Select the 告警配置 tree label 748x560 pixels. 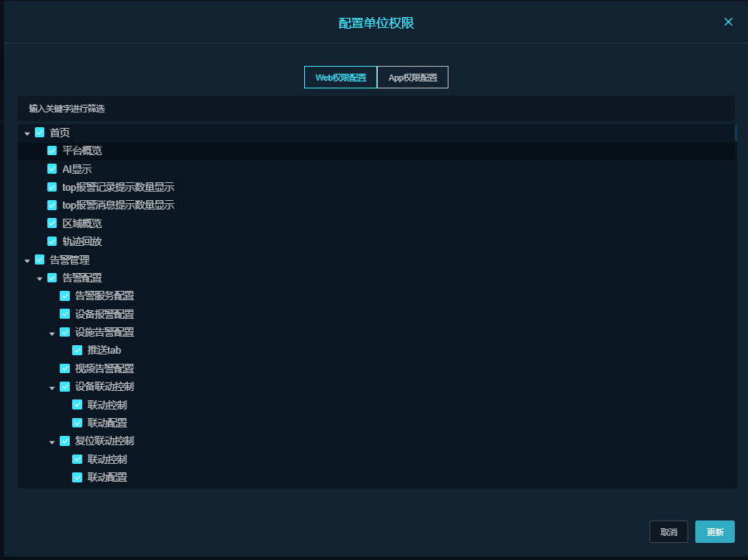pyautogui.click(x=82, y=278)
